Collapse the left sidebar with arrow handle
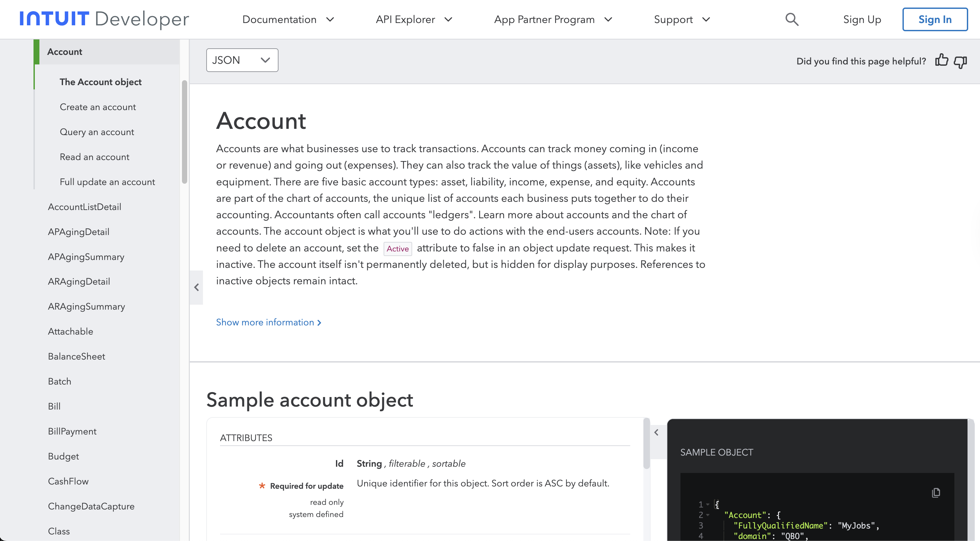 (196, 288)
